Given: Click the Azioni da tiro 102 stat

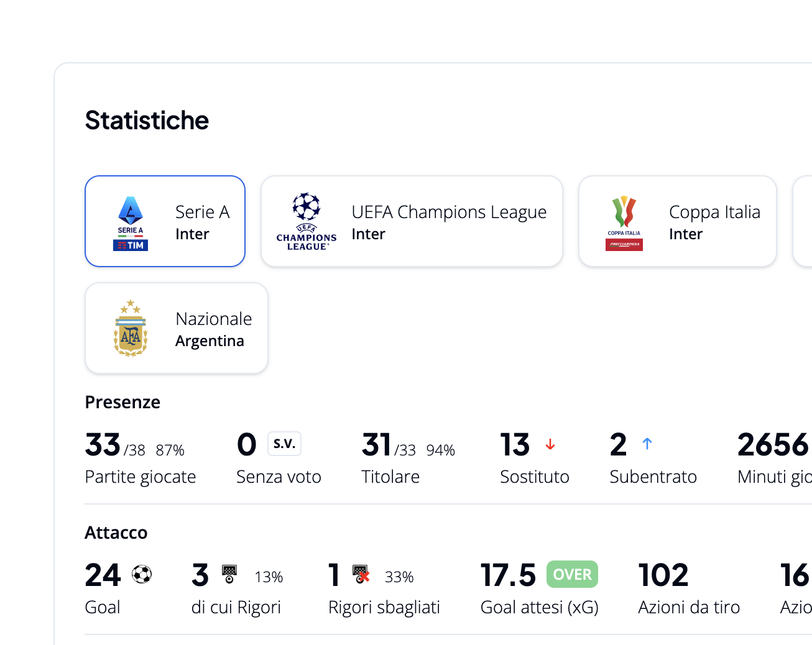Looking at the screenshot, I should pos(689,588).
